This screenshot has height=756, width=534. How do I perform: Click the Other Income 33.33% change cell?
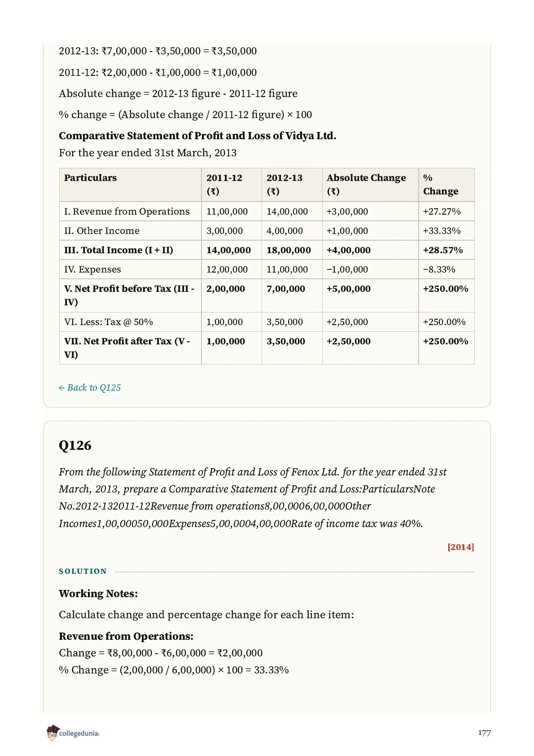(x=442, y=231)
